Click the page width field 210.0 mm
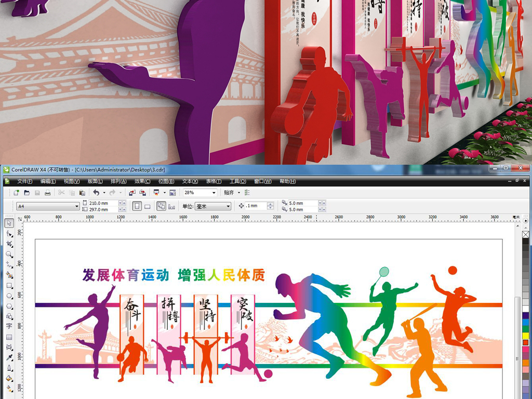The height and width of the screenshot is (399, 532). [103, 203]
